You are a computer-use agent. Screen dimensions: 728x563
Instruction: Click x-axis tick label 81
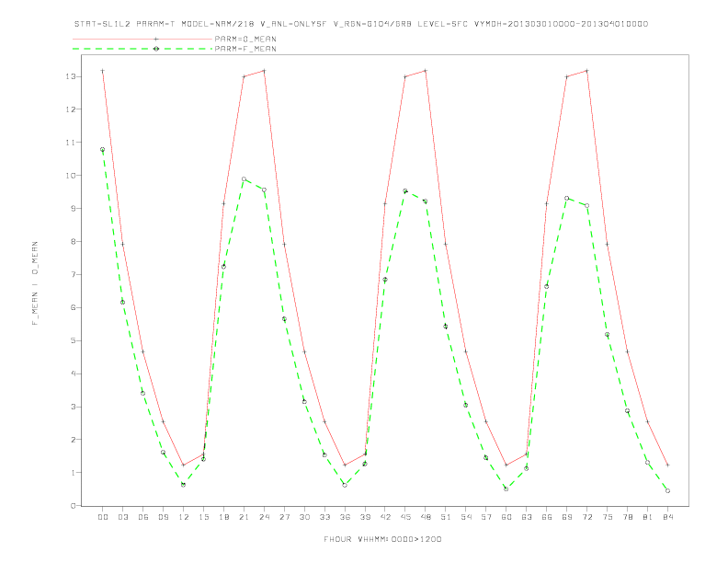(648, 517)
